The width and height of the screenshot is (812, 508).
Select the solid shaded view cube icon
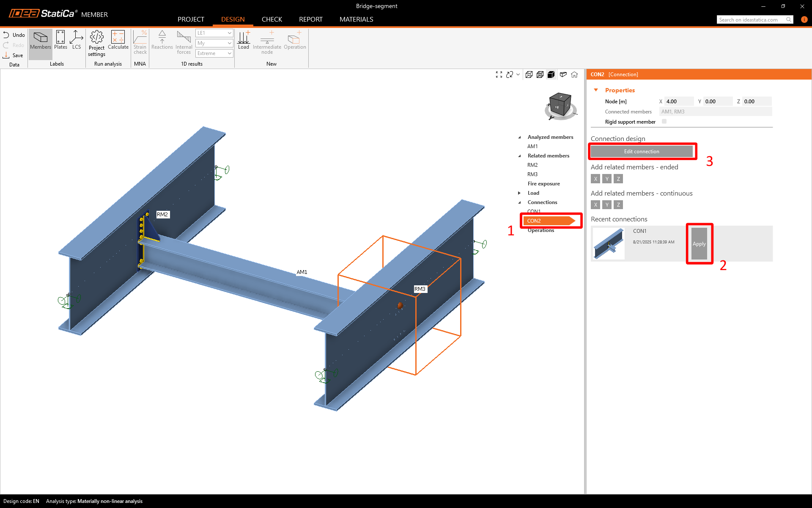[x=551, y=75]
